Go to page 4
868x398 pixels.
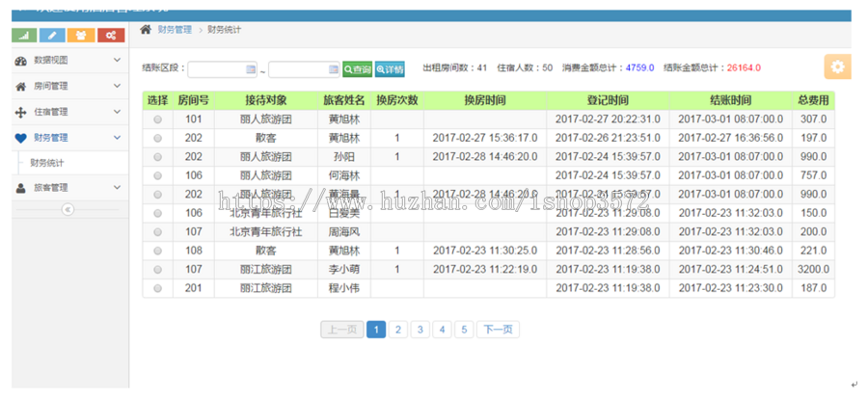[x=442, y=330]
